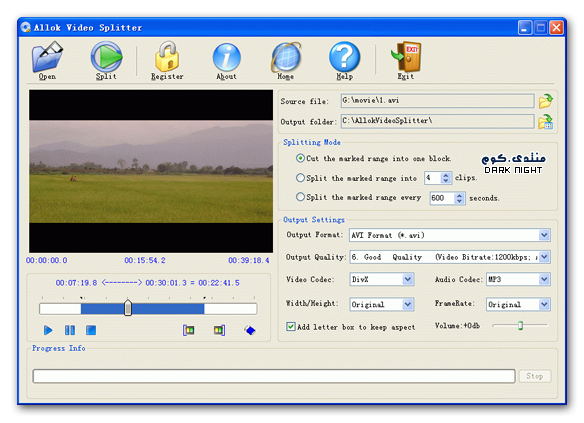584x423 pixels.
Task: Expand the Width/Height Original dropdown
Action: [x=408, y=304]
